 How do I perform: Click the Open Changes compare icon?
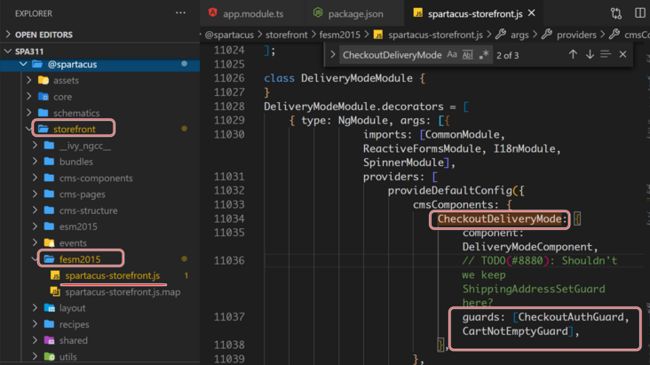coord(616,13)
